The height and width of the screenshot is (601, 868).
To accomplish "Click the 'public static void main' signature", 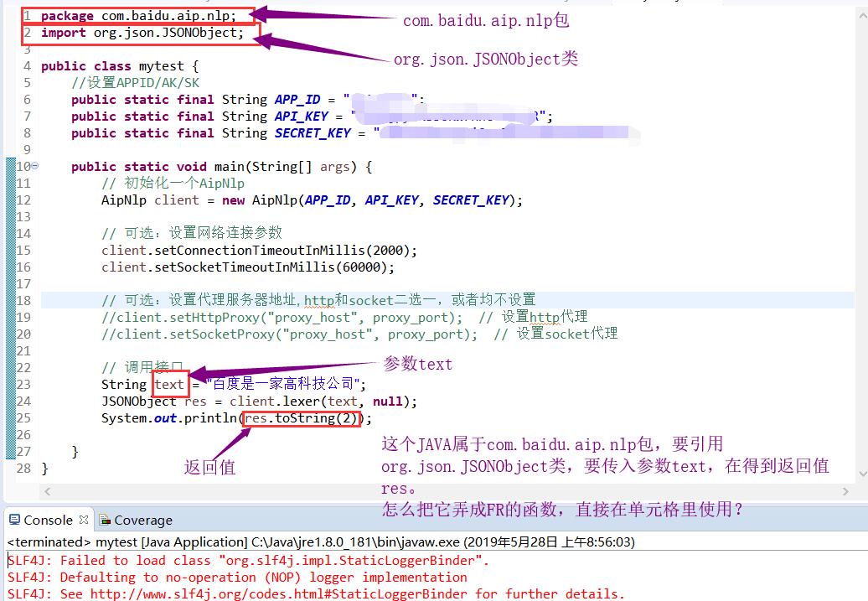I will click(221, 167).
